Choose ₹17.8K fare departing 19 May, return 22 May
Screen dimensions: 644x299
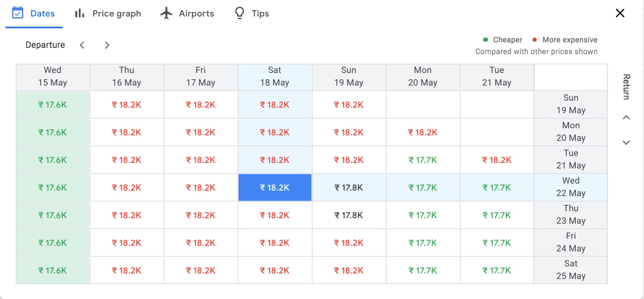coord(349,188)
